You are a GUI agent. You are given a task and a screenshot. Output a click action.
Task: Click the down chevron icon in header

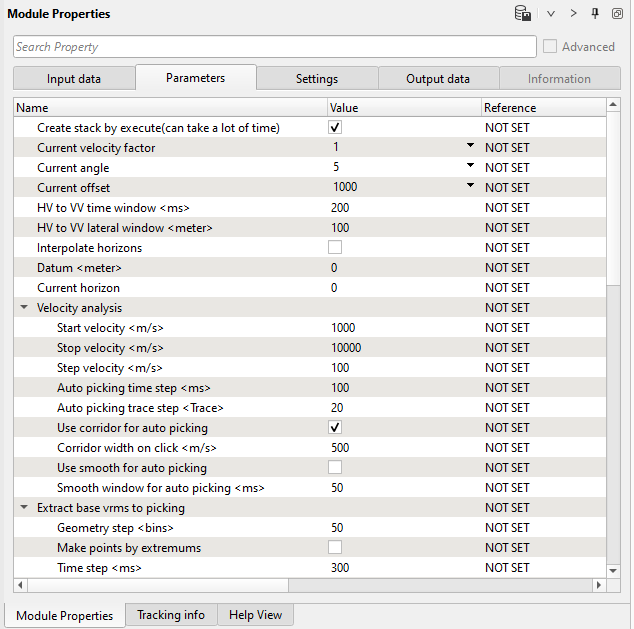pos(551,14)
